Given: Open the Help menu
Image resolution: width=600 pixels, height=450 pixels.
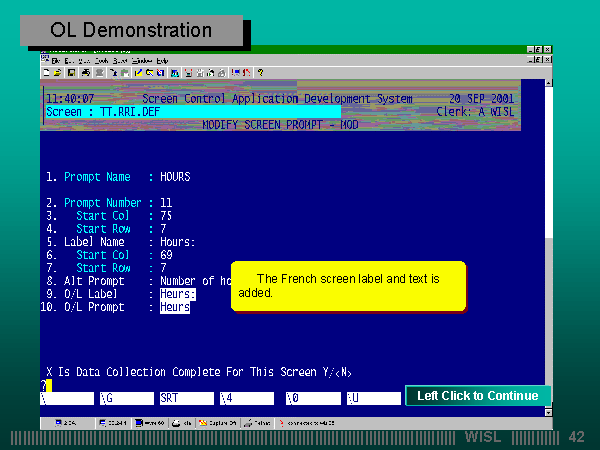Looking at the screenshot, I should (x=162, y=61).
